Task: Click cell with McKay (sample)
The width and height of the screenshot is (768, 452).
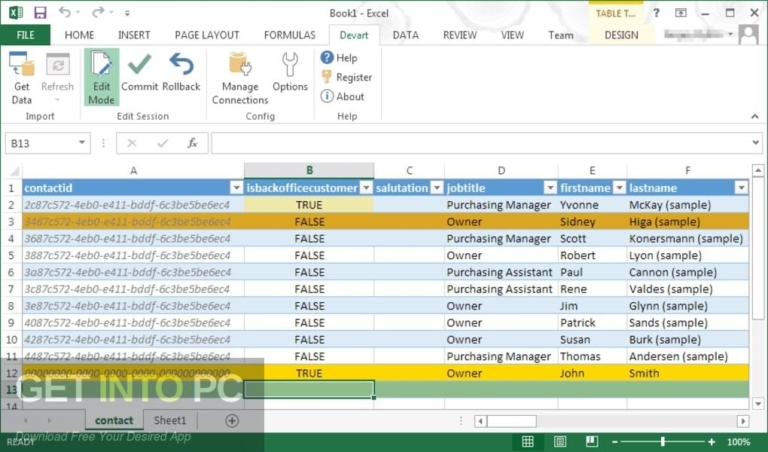Action: click(688, 205)
